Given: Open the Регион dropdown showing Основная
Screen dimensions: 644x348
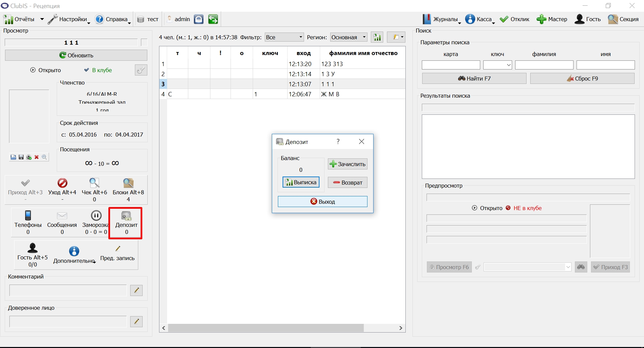Looking at the screenshot, I should coord(349,37).
